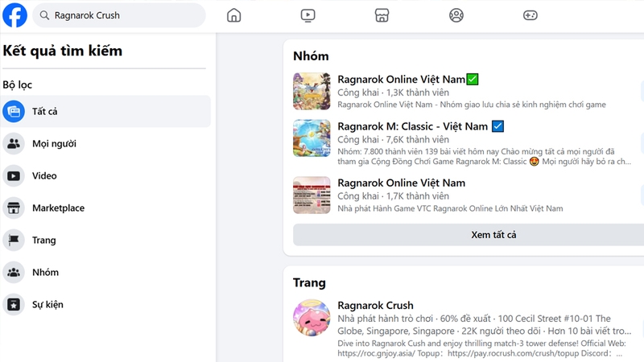Click the Tất cả filter icon
Image resolution: width=644 pixels, height=362 pixels.
14,111
